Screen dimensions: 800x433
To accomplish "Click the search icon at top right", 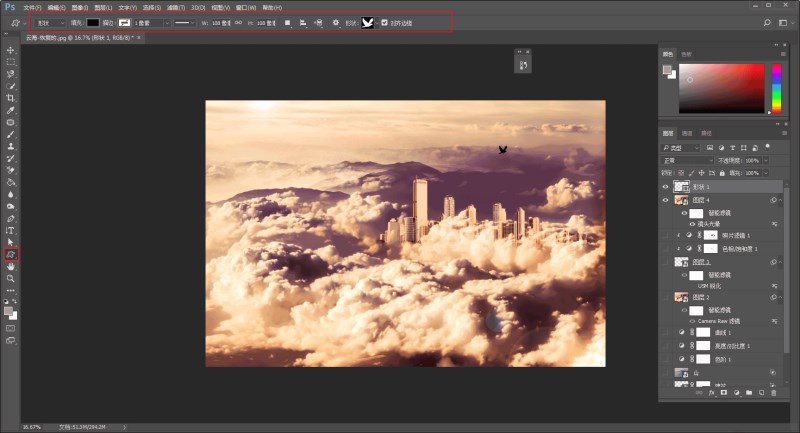I will pos(767,21).
